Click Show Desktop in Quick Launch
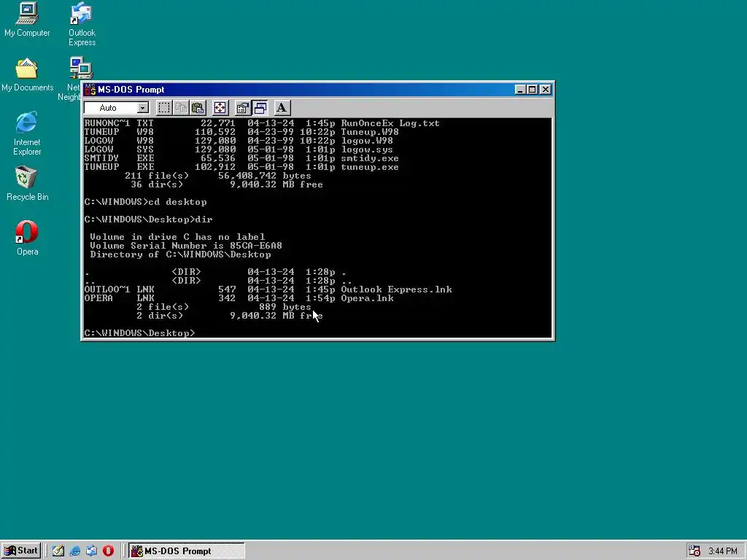Image resolution: width=747 pixels, height=560 pixels. pos(58,551)
